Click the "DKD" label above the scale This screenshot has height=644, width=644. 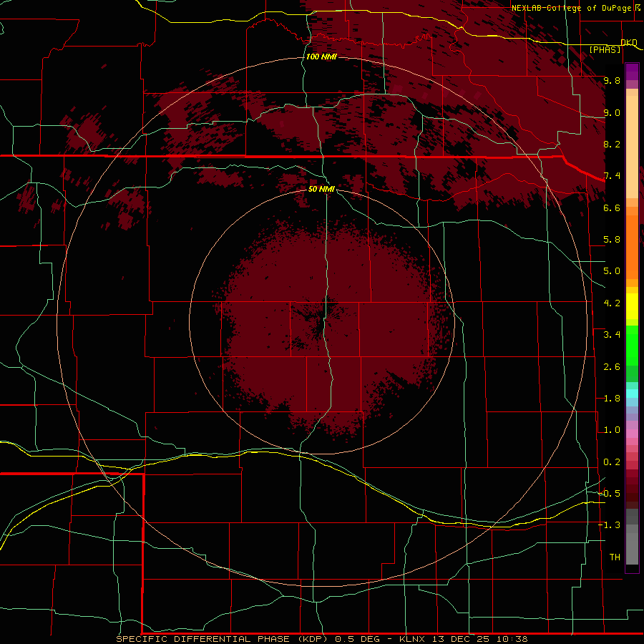click(629, 42)
